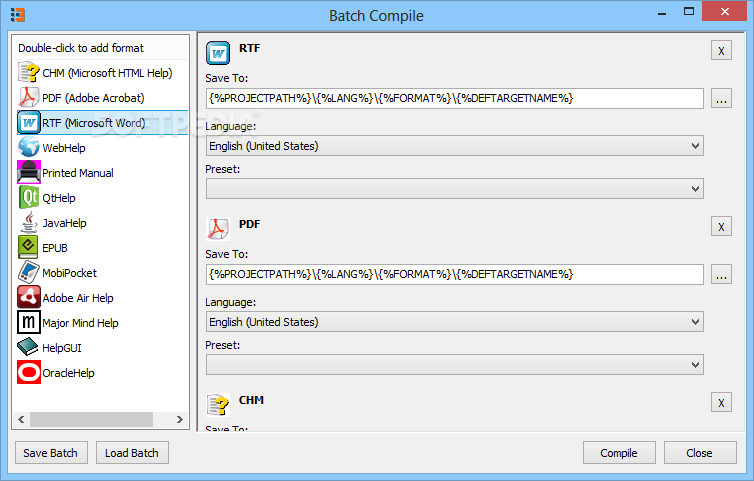This screenshot has height=481, width=754.
Task: Click the format list horizontal scrollbar thumb
Action: click(91, 419)
